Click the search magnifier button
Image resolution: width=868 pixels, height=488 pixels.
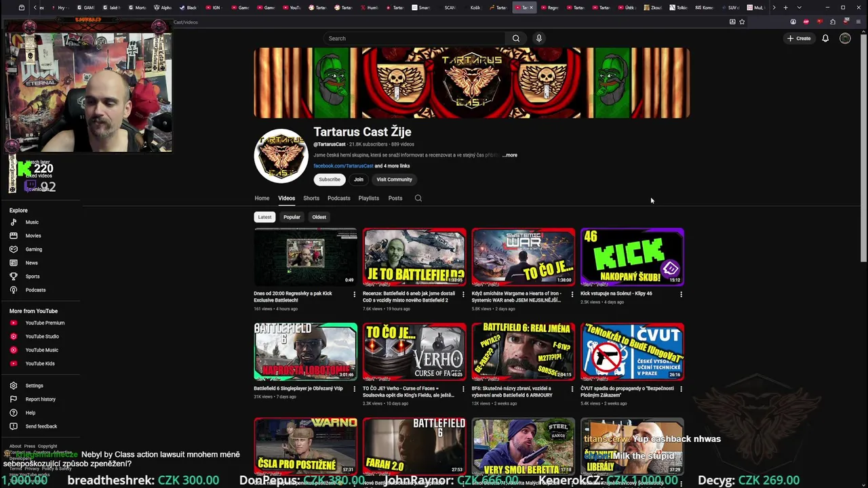click(x=516, y=39)
